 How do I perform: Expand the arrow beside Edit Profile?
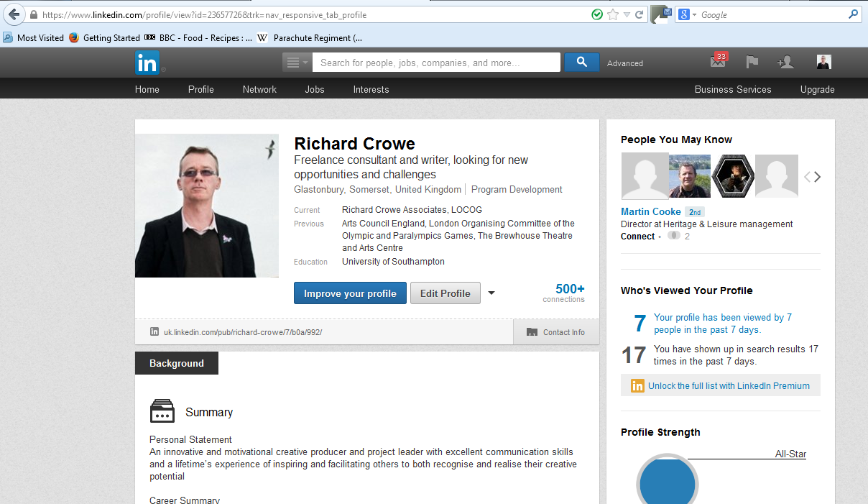[491, 293]
